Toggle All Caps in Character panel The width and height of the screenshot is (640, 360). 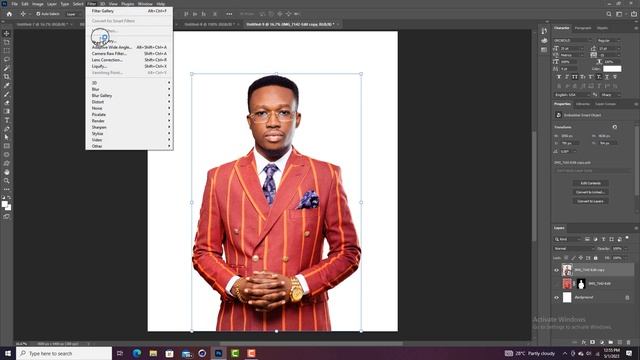click(575, 77)
